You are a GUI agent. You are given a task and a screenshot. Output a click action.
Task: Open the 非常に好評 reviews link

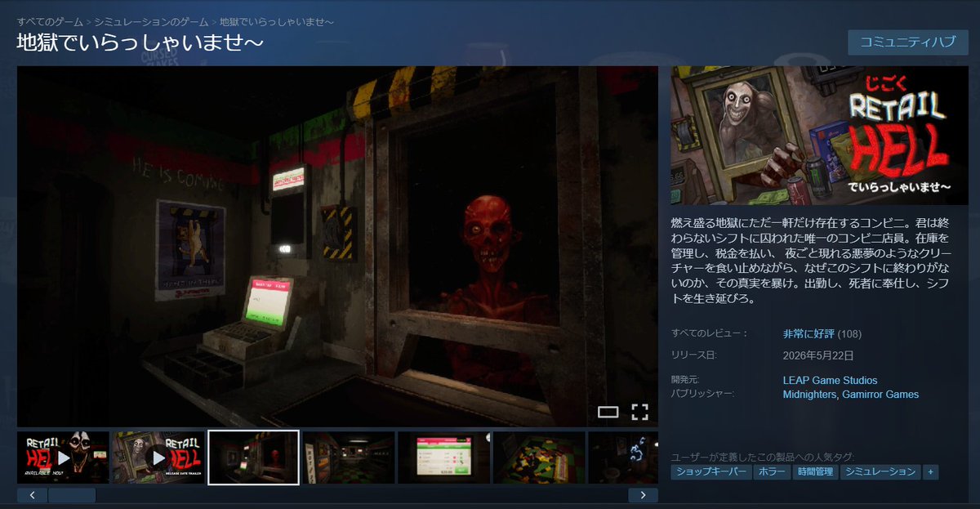(808, 333)
